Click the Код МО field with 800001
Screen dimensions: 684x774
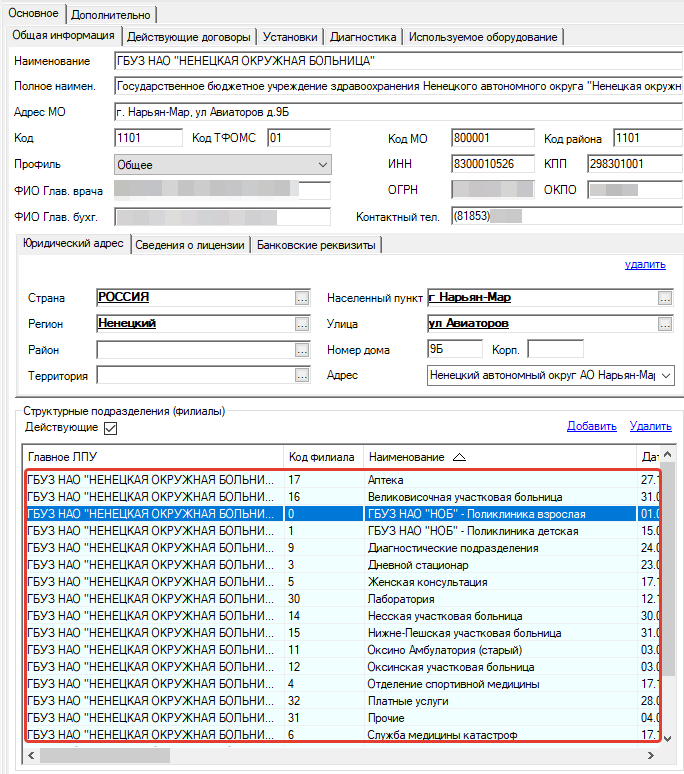click(493, 138)
